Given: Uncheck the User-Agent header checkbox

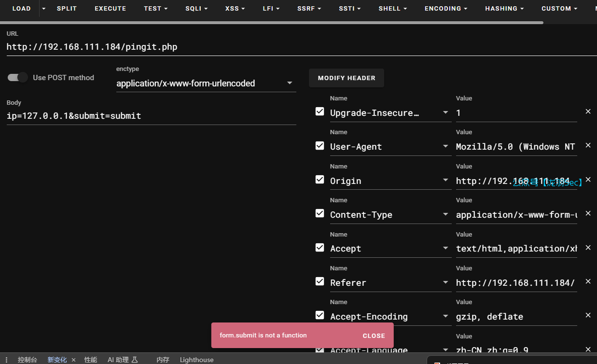Looking at the screenshot, I should tap(319, 146).
